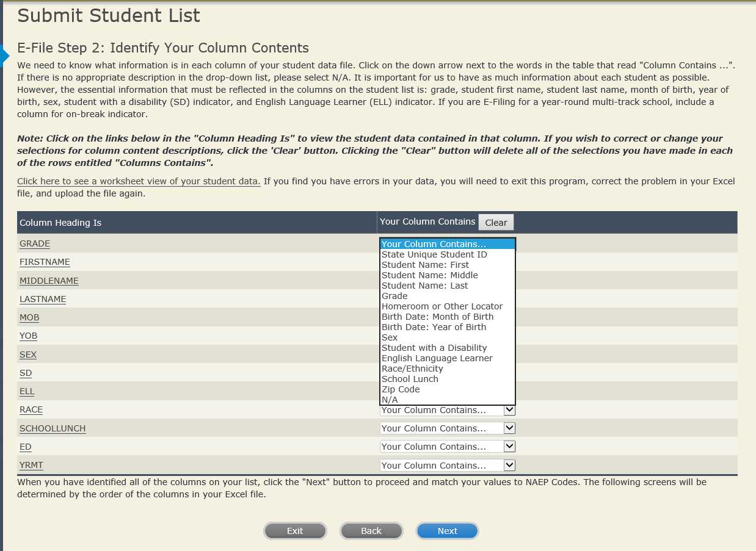Open the RACE row dropdown arrow
This screenshot has width=756, height=551.
509,410
